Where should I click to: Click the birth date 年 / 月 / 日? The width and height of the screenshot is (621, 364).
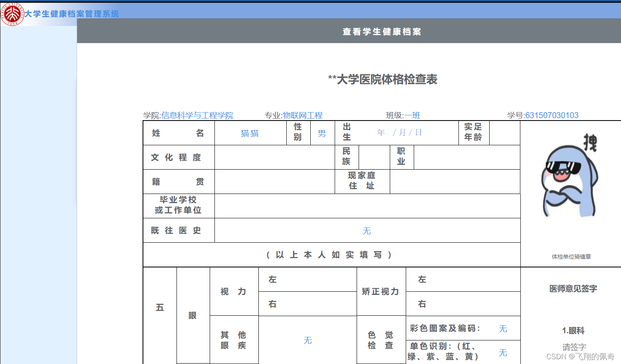399,133
